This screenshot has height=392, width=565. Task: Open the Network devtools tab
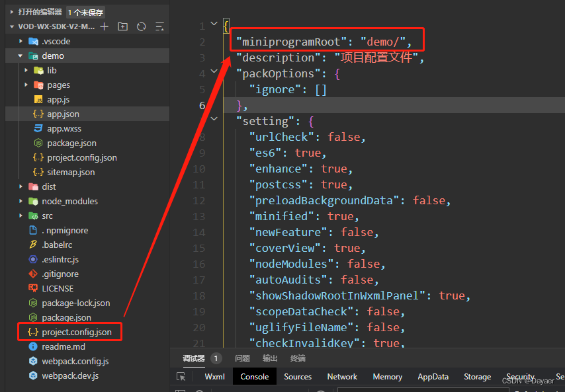(342, 377)
